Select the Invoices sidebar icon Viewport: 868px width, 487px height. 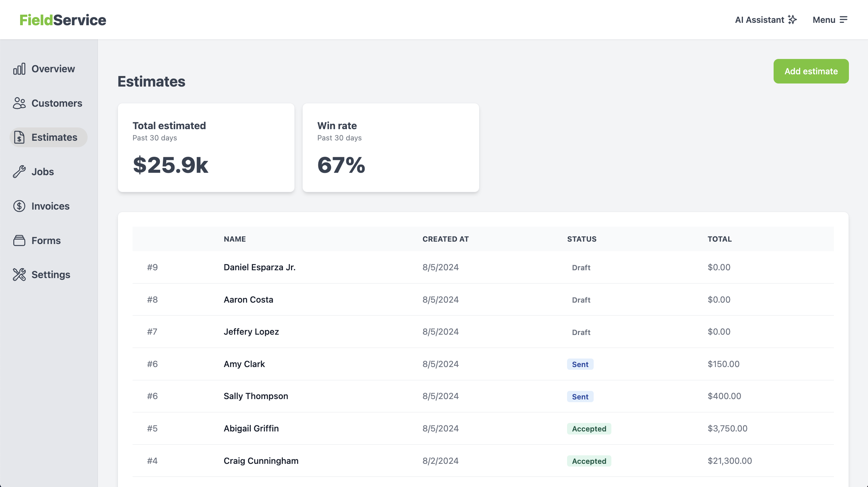(x=19, y=206)
